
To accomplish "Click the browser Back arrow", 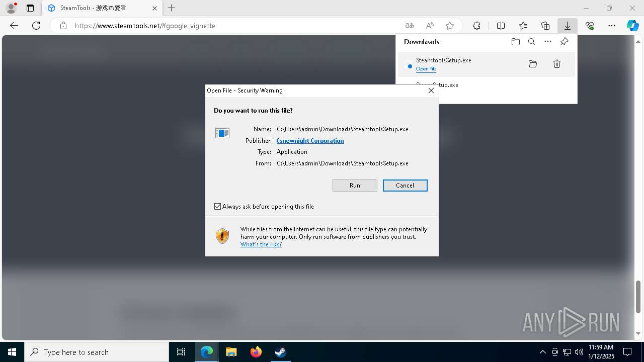I will tap(14, 26).
